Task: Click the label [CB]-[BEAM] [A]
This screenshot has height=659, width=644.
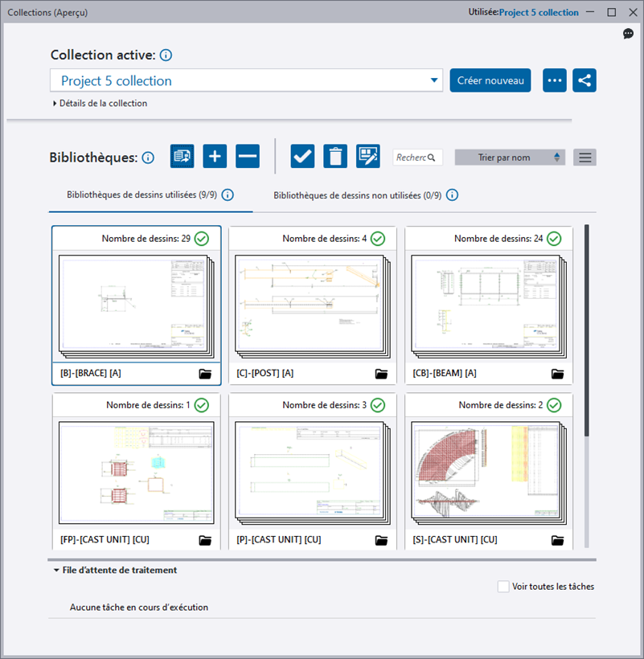Action: click(x=445, y=373)
